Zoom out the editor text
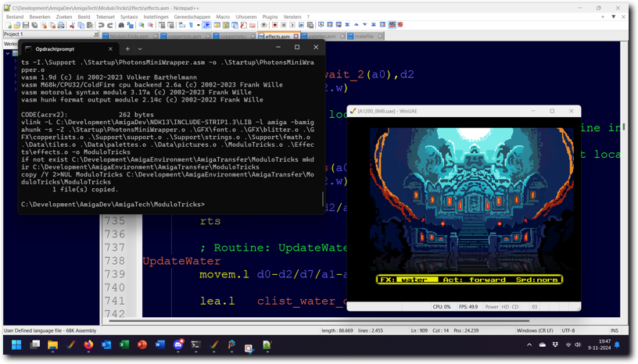 (150, 25)
